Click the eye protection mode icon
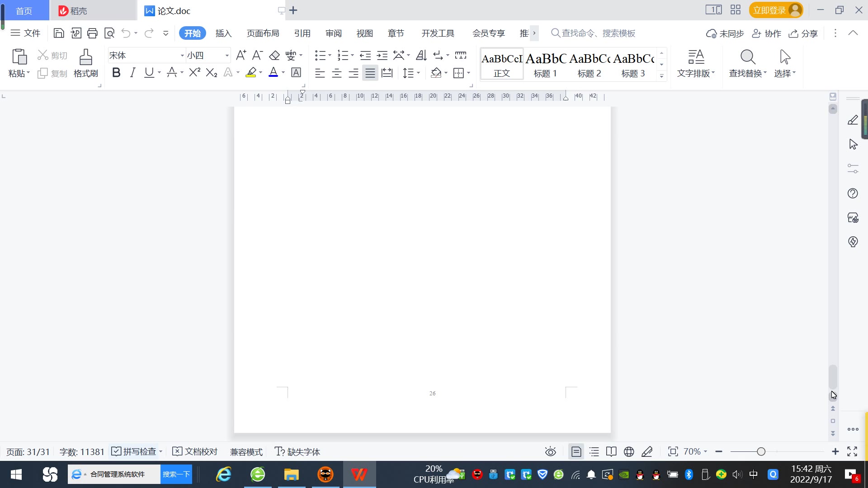The height and width of the screenshot is (488, 868). tap(550, 451)
